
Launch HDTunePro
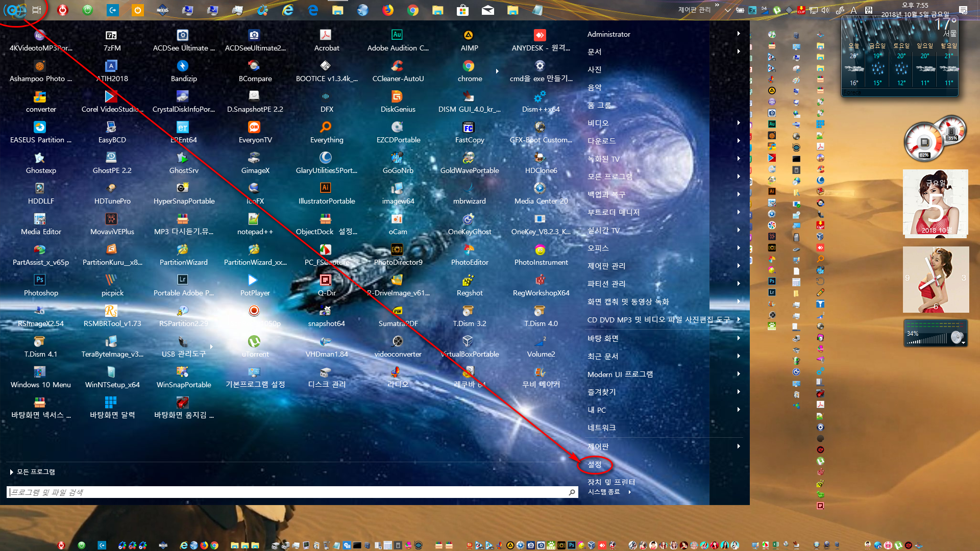[x=112, y=194]
